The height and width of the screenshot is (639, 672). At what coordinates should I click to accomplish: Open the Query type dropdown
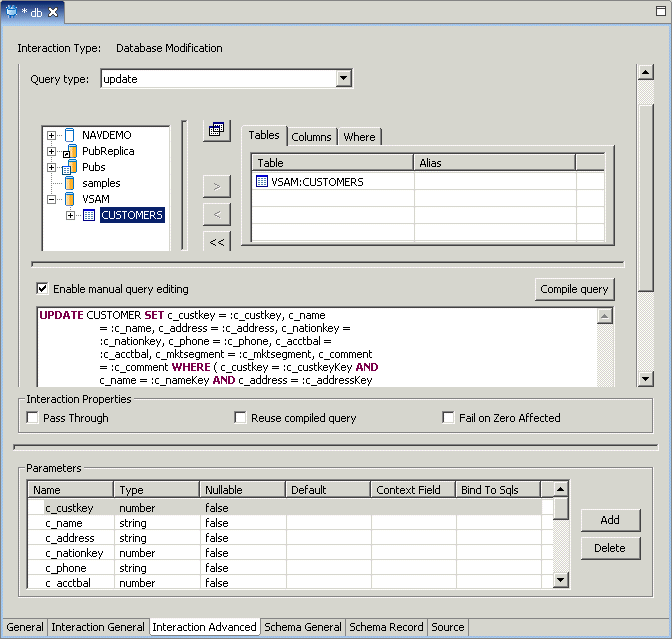coord(343,78)
